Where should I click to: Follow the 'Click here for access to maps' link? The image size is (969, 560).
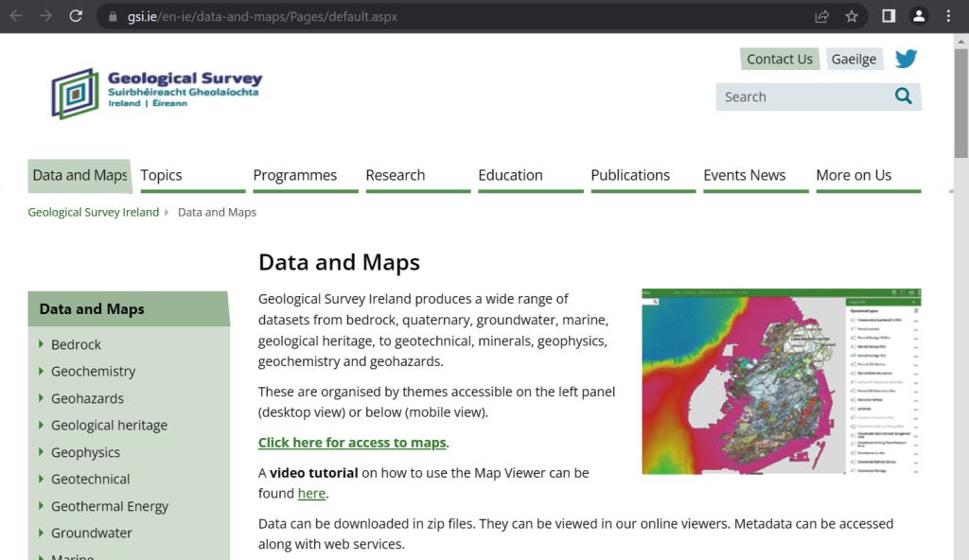click(352, 443)
